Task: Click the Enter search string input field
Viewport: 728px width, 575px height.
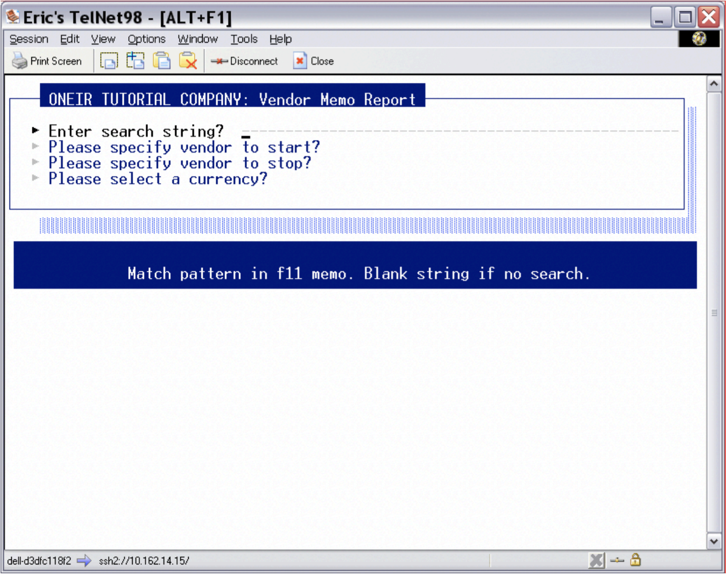Action: [x=459, y=131]
